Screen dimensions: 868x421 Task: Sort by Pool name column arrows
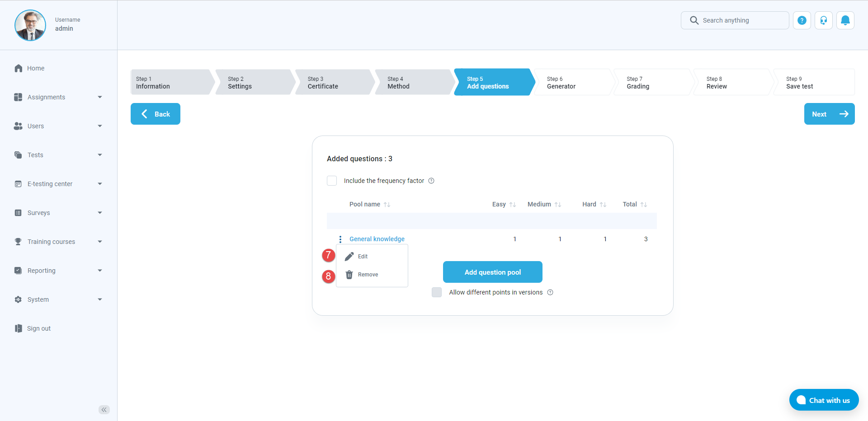click(x=387, y=205)
